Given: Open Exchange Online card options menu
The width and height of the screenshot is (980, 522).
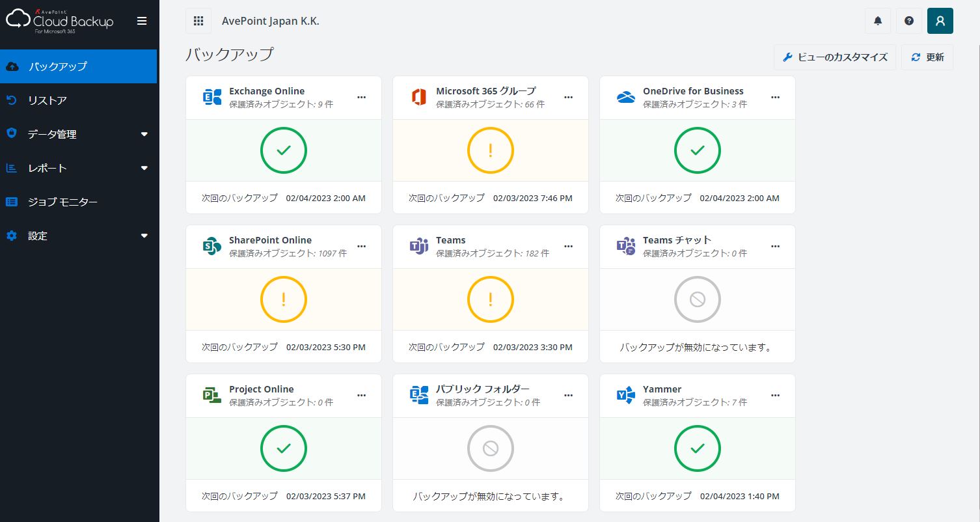Looking at the screenshot, I should pyautogui.click(x=362, y=97).
